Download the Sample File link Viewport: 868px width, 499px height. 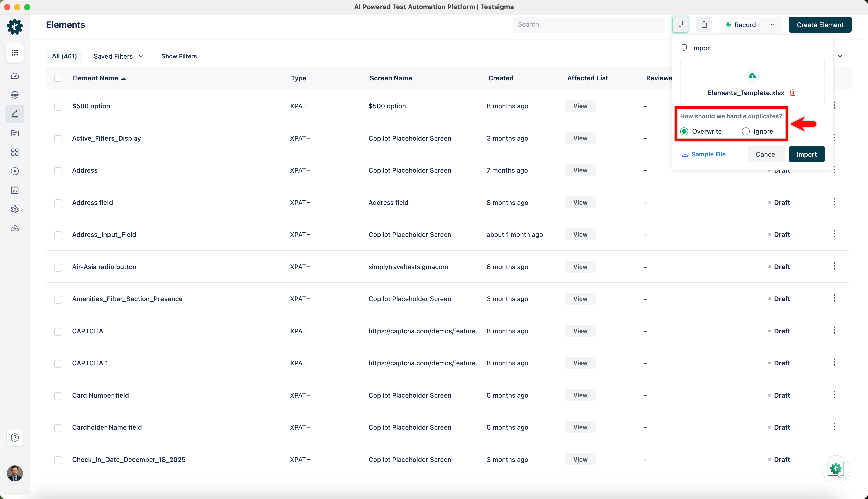pyautogui.click(x=704, y=154)
